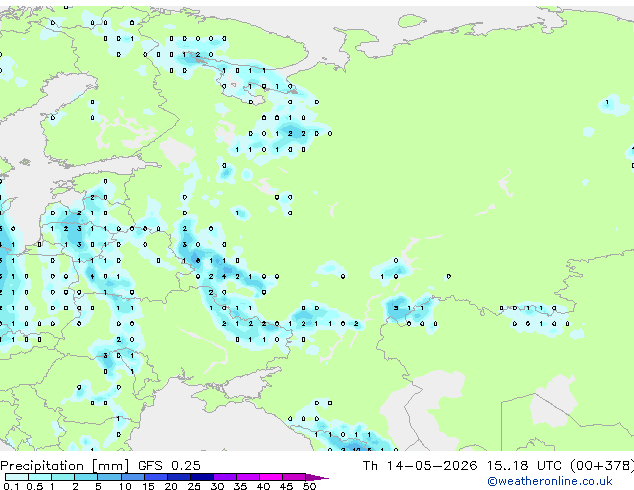Pick the legend swatch between 2 and 5
The image size is (634, 490).
(86, 477)
